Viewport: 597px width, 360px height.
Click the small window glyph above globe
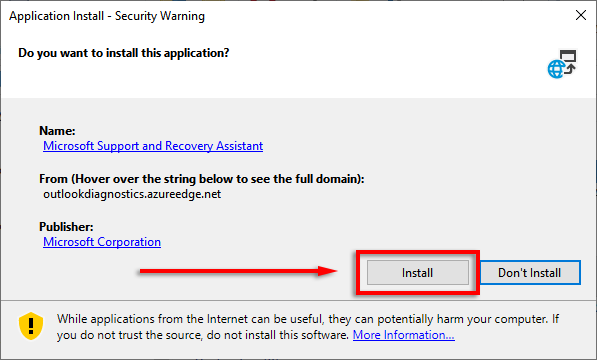point(568,56)
